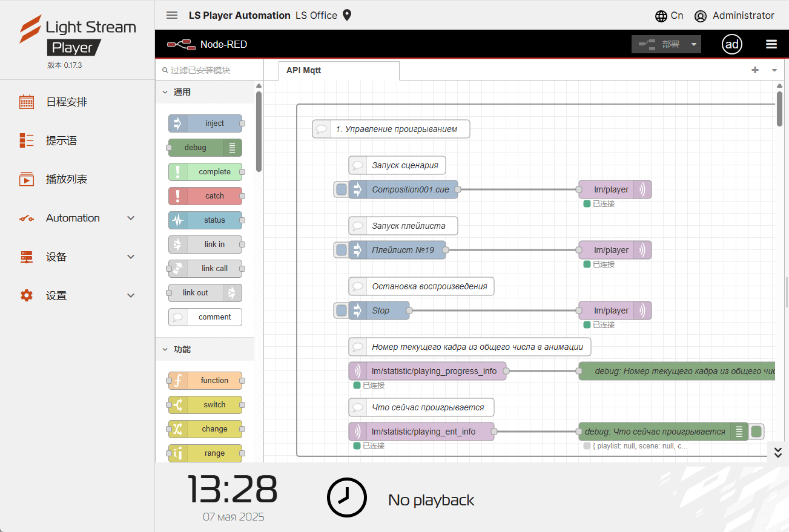Expand the Automation sidebar submenu
Image resolution: width=789 pixels, height=532 pixels.
pyautogui.click(x=131, y=218)
